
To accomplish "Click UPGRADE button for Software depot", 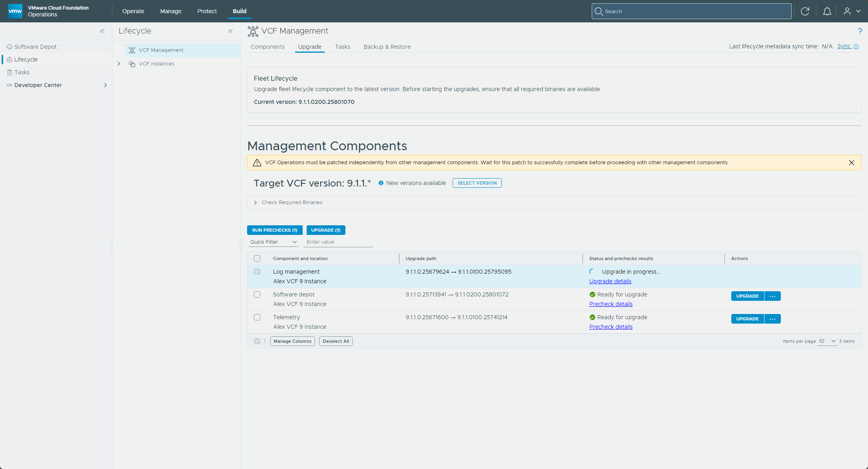I will click(747, 296).
